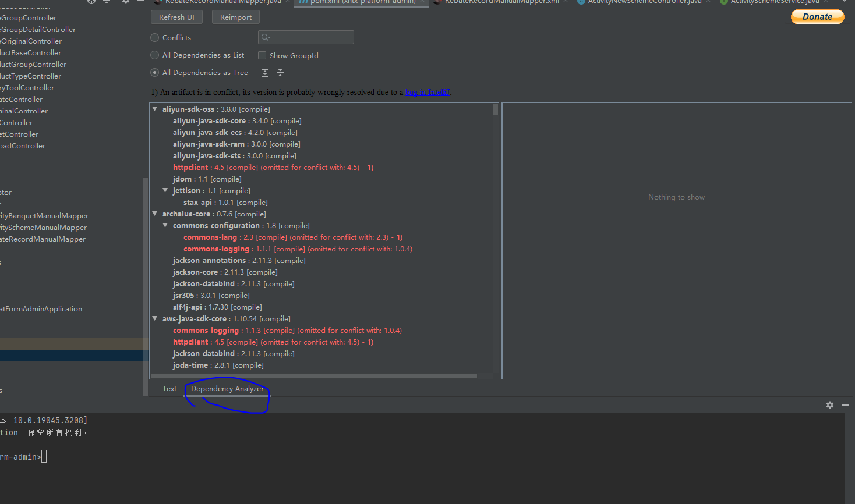Select archaius-core 0.7.6 row
Viewport: 855px width, 504px height.
[x=214, y=214]
